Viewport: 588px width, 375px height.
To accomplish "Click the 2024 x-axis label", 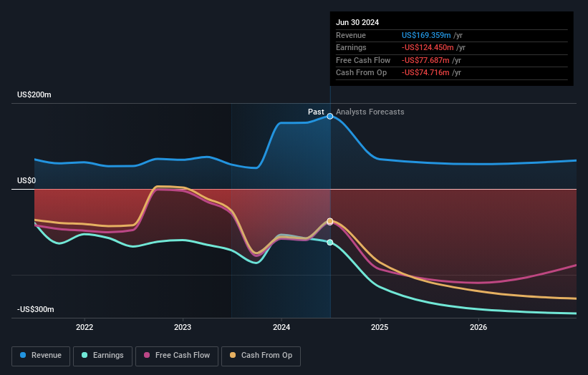I will pyautogui.click(x=281, y=327).
